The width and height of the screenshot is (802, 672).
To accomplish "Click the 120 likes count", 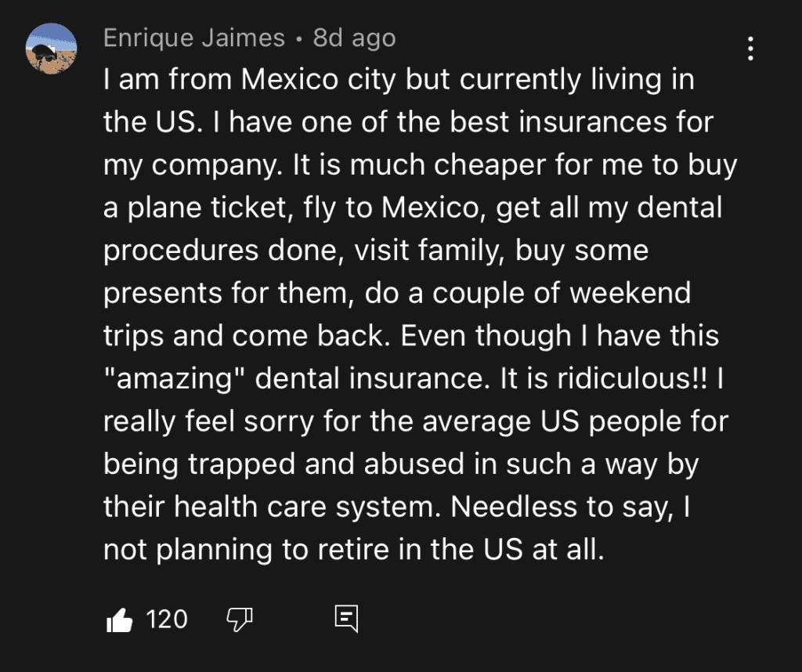I will [x=167, y=620].
